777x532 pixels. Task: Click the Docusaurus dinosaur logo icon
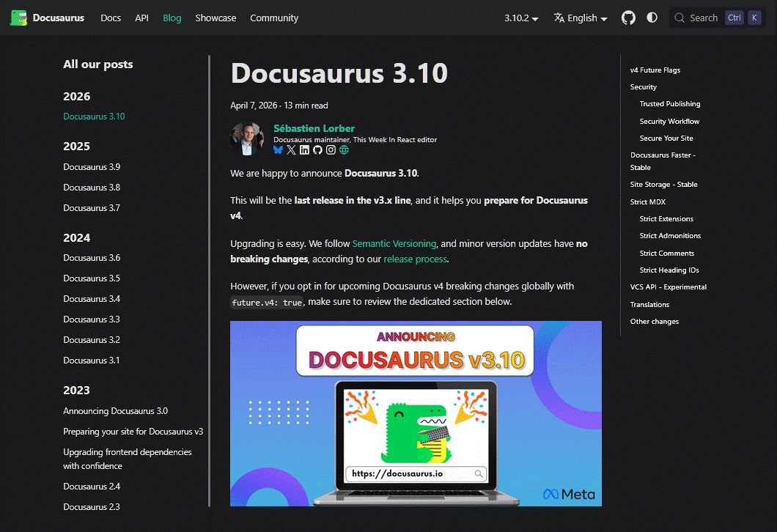pyautogui.click(x=19, y=18)
